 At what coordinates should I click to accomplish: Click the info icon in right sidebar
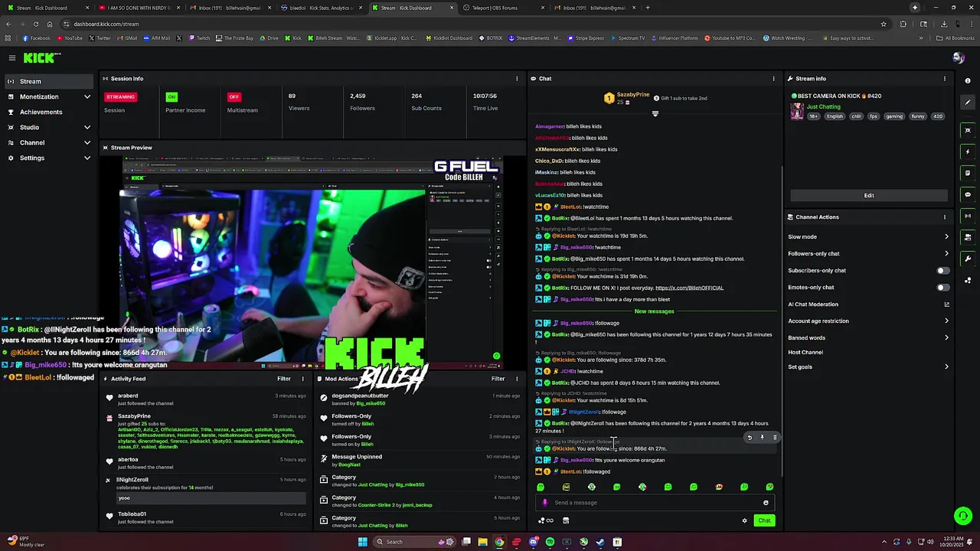pos(968,81)
